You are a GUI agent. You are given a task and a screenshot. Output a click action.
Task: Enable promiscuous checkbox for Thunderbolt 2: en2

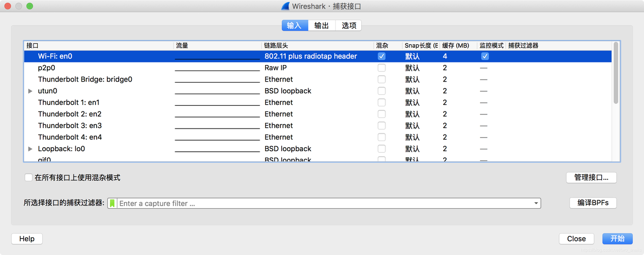[x=381, y=114]
